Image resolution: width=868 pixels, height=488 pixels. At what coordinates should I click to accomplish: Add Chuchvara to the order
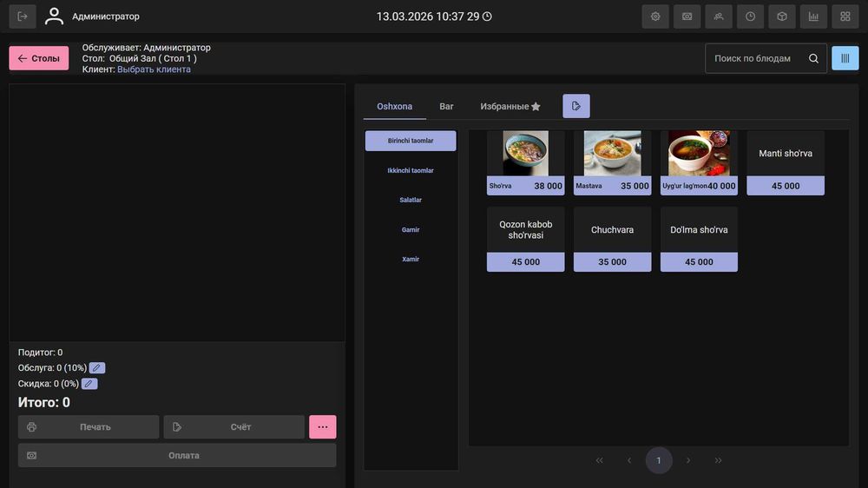pos(612,240)
